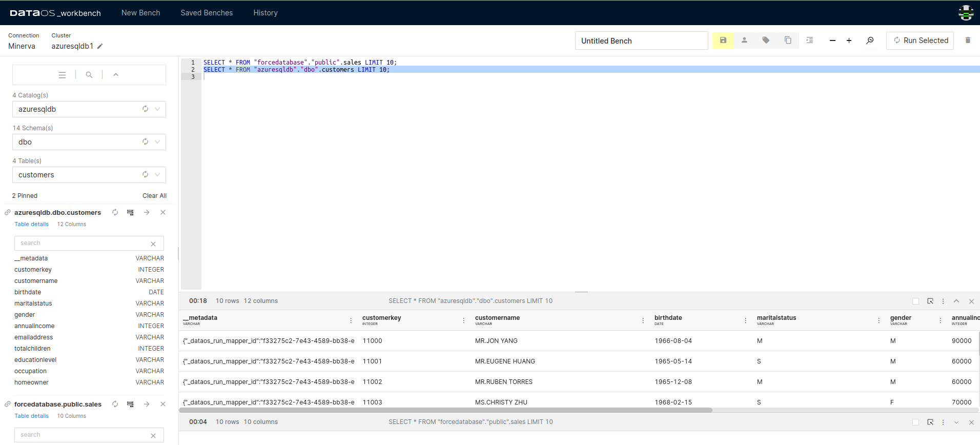Run the selected query
The width and height of the screenshot is (980, 445).
[920, 41]
